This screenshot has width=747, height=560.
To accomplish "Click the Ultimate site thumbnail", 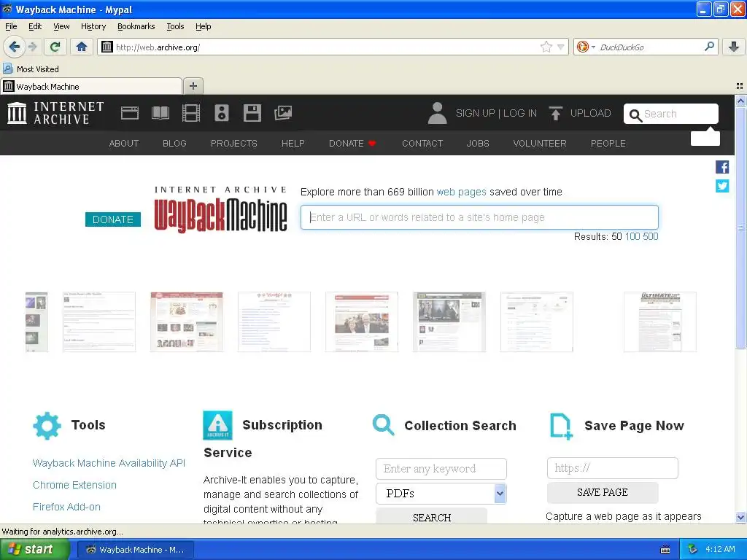I will (x=659, y=322).
